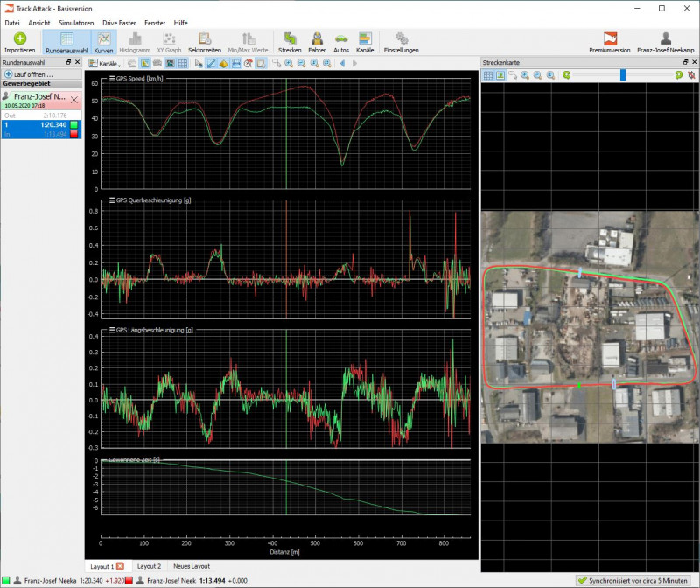Viewport: 700px width, 588px height.
Task: Toggle green color box of lap 1:20.340
Action: (x=75, y=124)
